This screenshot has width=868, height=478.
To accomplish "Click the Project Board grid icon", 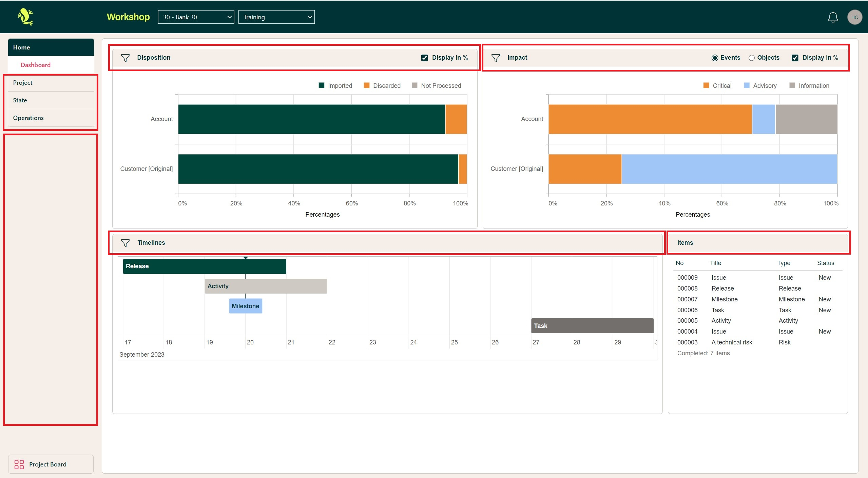I will coord(19,464).
